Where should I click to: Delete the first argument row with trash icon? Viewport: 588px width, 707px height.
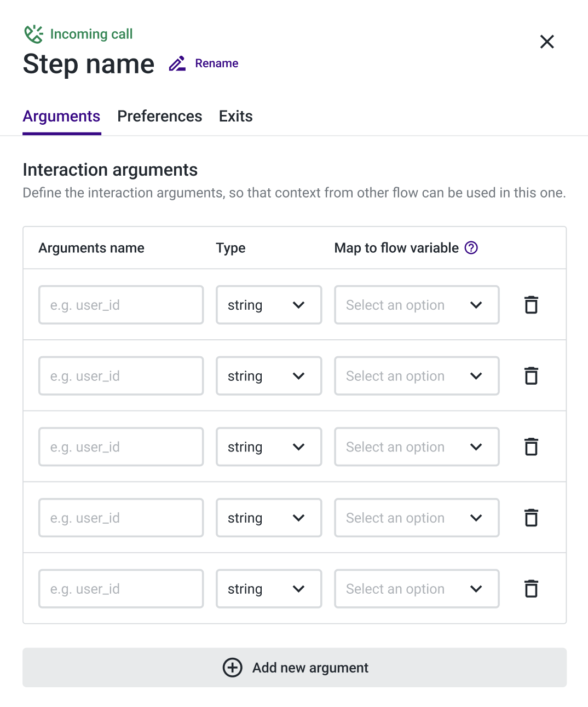[531, 305]
